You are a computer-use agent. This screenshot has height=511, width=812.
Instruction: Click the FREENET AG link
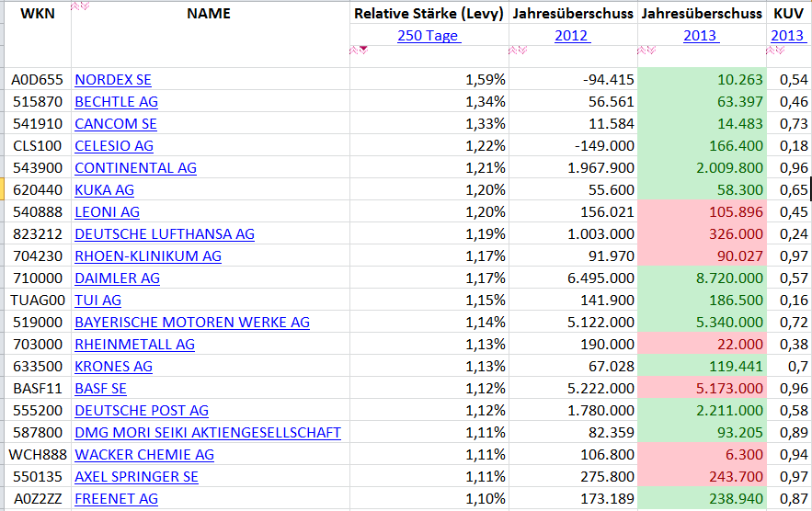(x=116, y=498)
